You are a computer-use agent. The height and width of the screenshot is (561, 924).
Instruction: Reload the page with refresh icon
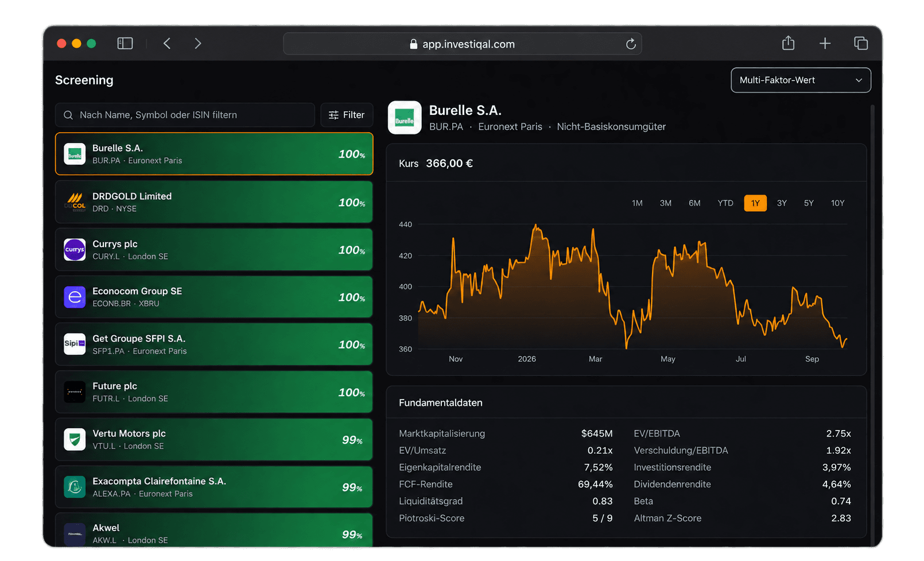[631, 44]
